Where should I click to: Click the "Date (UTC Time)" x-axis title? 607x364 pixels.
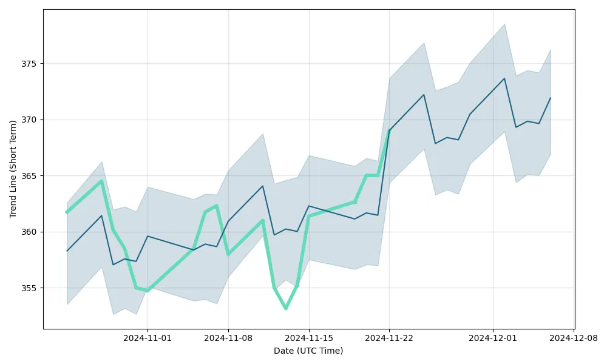point(308,351)
